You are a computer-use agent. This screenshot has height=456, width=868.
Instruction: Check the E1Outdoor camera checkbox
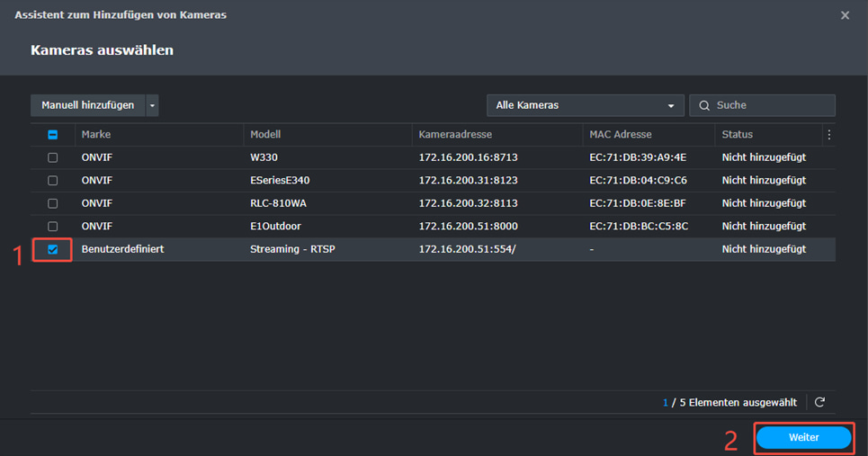52,227
